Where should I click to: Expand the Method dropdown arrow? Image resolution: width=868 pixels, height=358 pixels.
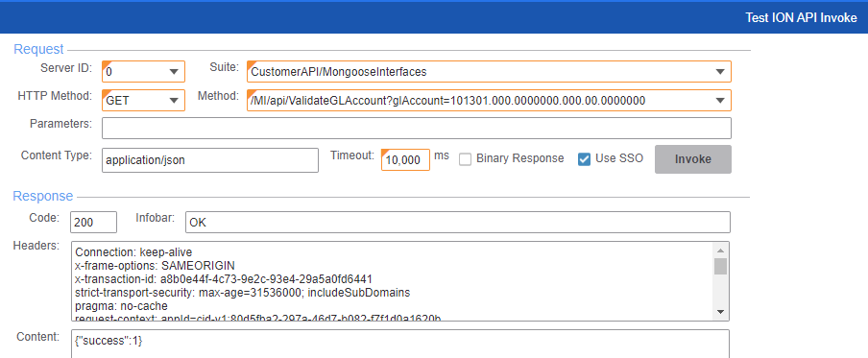(x=719, y=101)
